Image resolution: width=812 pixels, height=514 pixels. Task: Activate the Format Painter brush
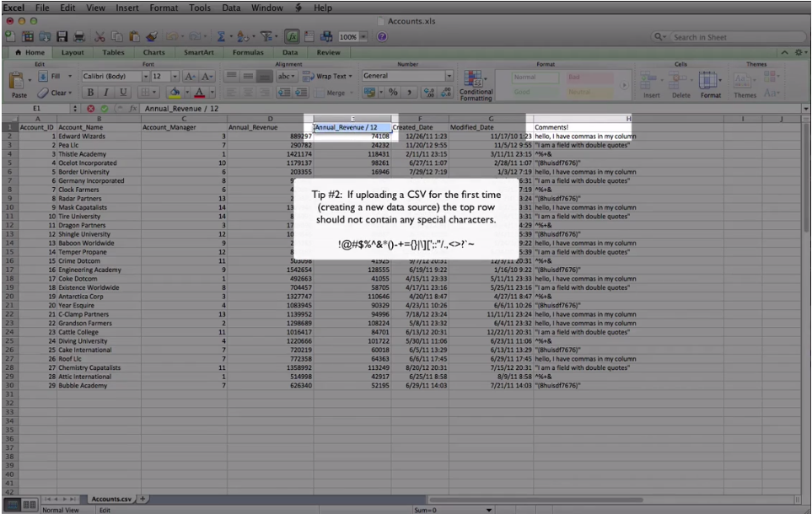[152, 37]
